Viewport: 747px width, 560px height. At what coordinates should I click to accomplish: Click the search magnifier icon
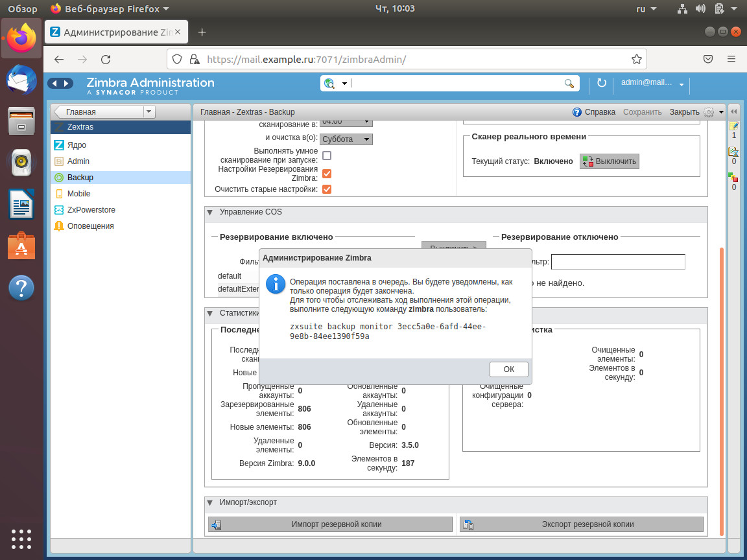[569, 83]
